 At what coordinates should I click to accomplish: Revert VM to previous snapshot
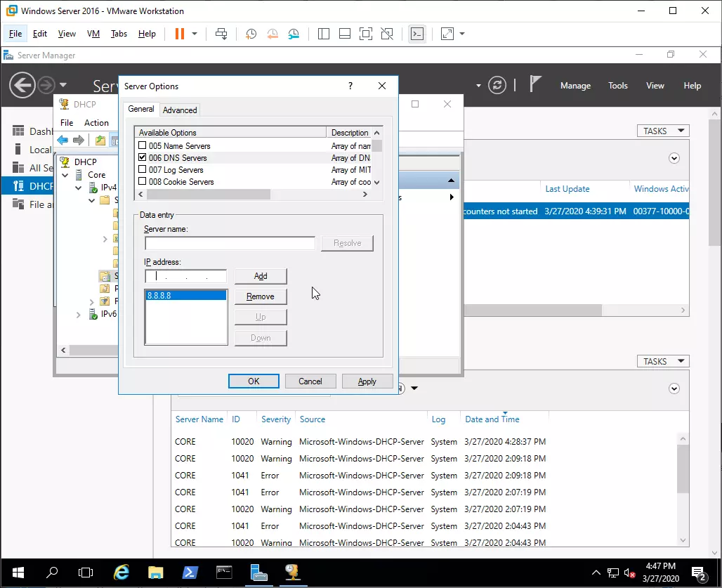pyautogui.click(x=273, y=34)
